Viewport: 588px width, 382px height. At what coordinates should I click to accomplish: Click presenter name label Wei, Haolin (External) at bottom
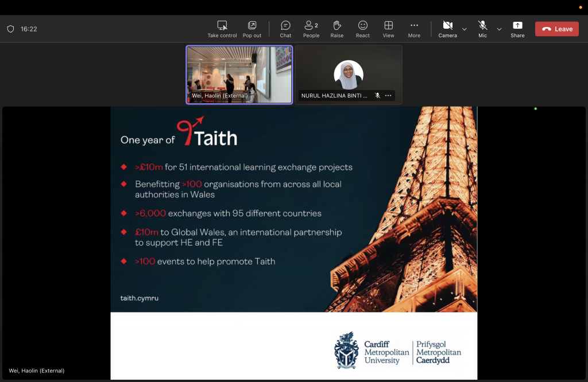tap(37, 371)
